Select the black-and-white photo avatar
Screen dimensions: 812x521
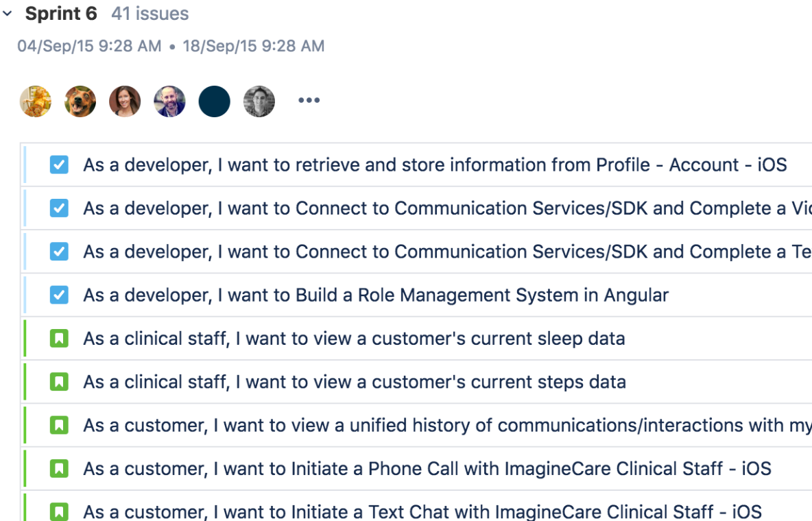[x=259, y=101]
